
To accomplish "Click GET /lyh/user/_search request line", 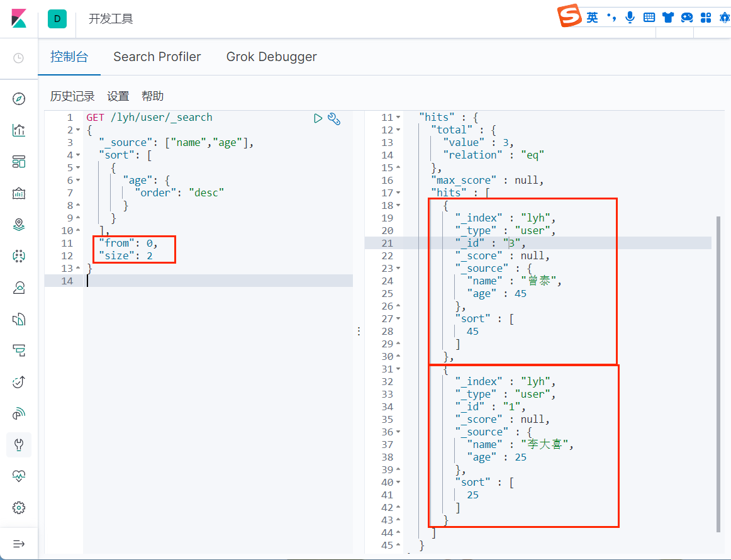I will pos(149,118).
